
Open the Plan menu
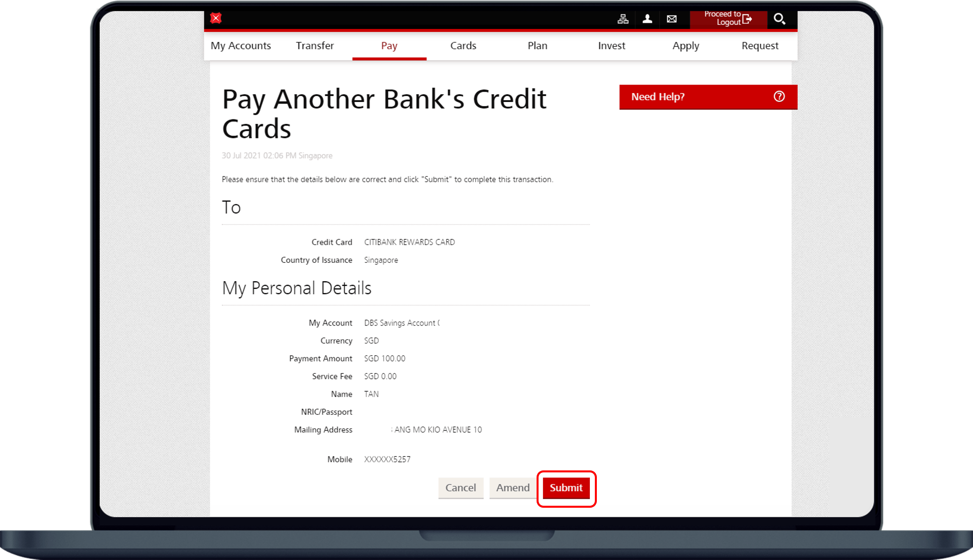point(537,46)
